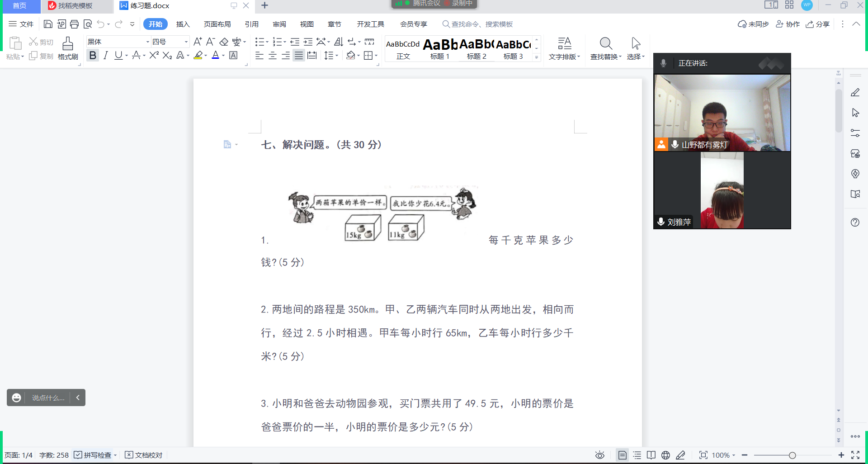The width and height of the screenshot is (868, 464).
Task: Center align the paragraph
Action: pos(273,56)
